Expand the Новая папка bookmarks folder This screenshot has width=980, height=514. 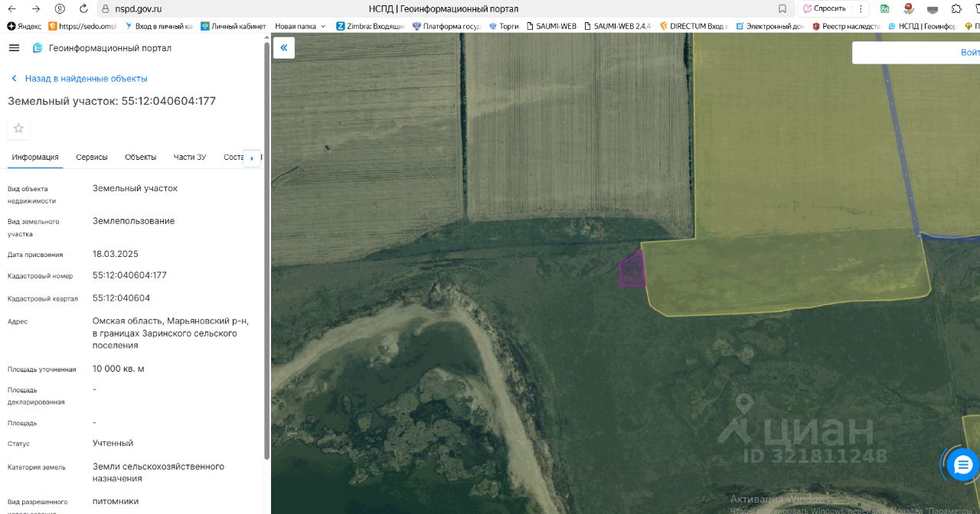pyautogui.click(x=300, y=26)
